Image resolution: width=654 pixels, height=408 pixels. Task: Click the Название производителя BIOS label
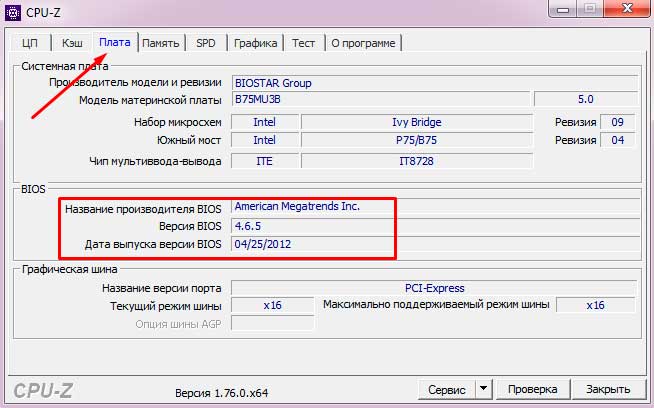tap(143, 209)
